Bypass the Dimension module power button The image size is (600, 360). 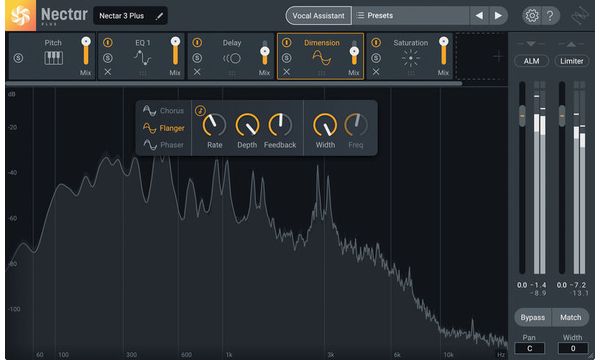[x=287, y=42]
